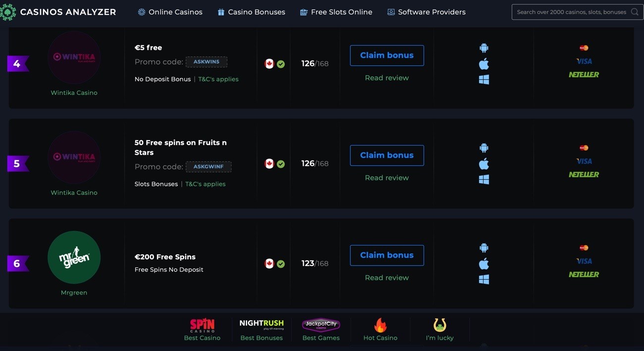Screen dimensions: 644x351
Task: Open the Casino Bonuses menu
Action: tap(251, 12)
